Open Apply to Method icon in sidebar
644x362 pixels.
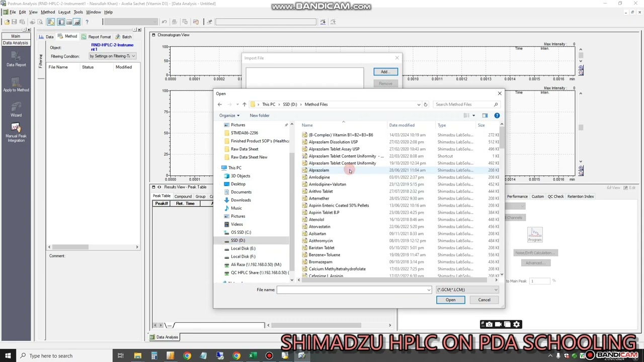click(x=16, y=84)
